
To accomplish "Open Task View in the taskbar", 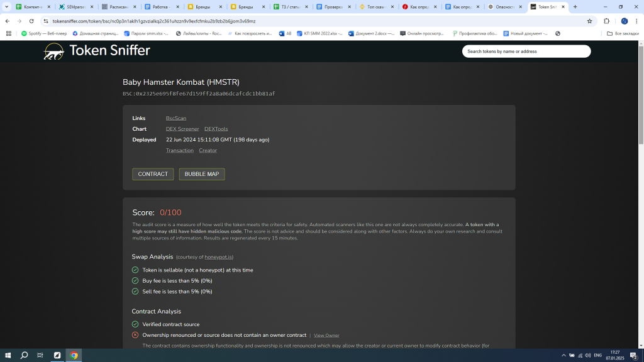I will pyautogui.click(x=40, y=356).
